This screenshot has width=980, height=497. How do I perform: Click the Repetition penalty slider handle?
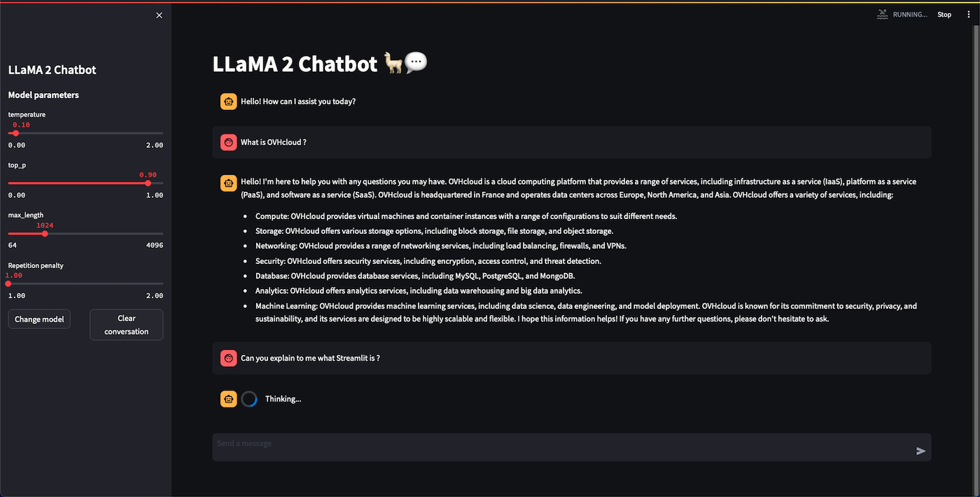click(8, 283)
